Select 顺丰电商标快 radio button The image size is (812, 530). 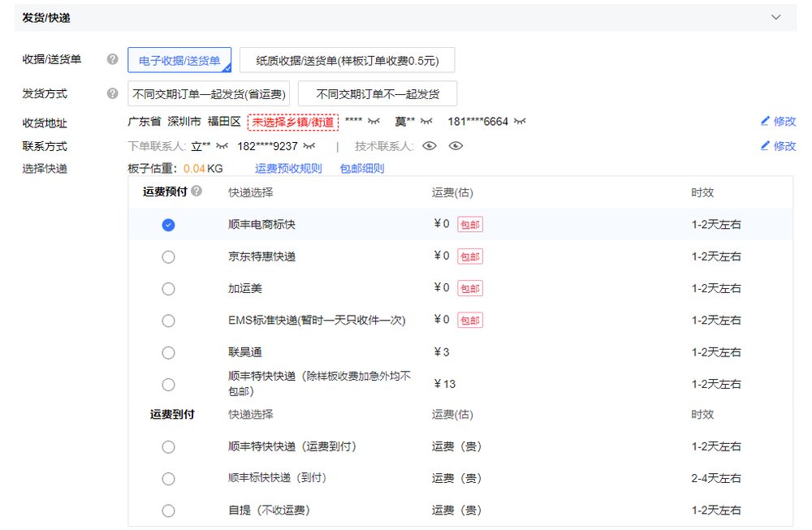pos(168,225)
